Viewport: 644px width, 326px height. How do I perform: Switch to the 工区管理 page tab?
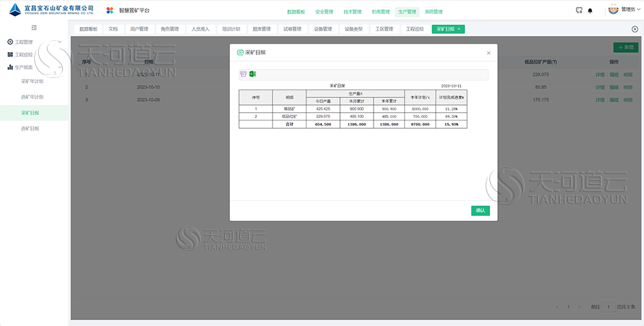pyautogui.click(x=384, y=29)
